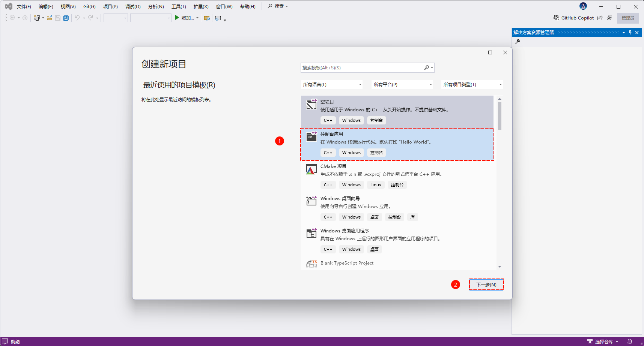Click the green Attach (附加) play icon

(x=177, y=18)
